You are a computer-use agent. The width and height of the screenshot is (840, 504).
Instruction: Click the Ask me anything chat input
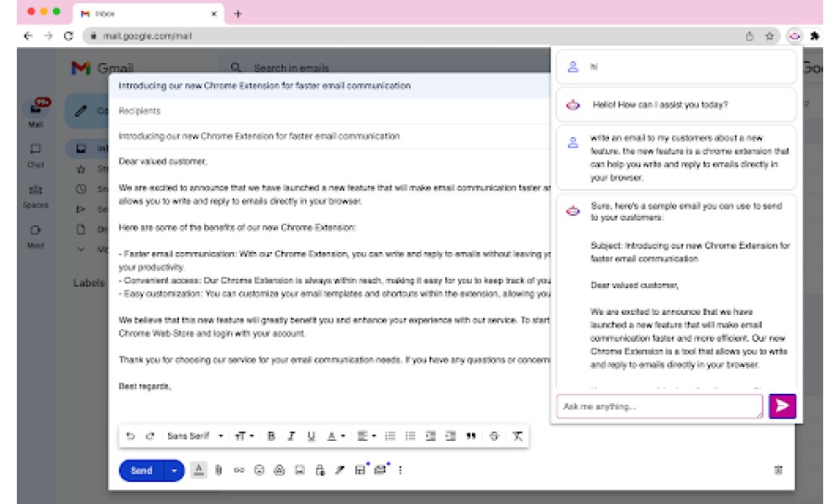click(659, 407)
